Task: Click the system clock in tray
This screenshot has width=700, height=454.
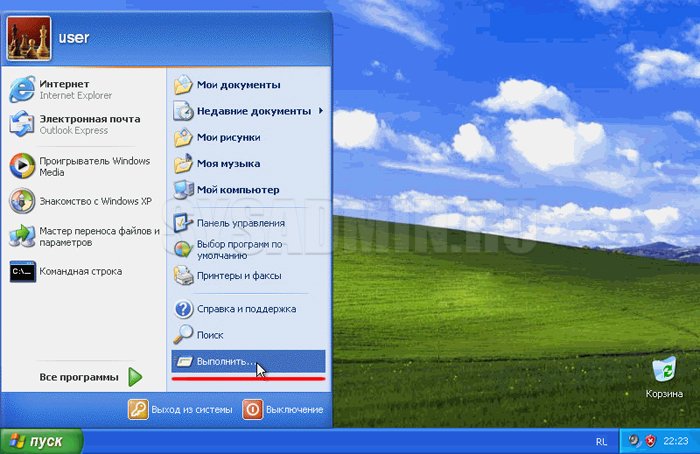Action: [676, 441]
